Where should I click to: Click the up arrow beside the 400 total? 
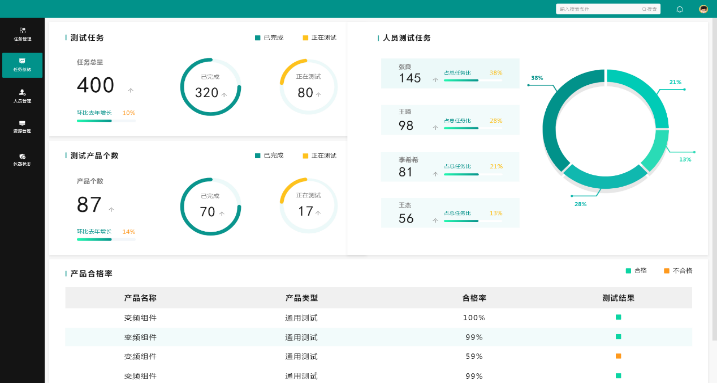pos(131,90)
